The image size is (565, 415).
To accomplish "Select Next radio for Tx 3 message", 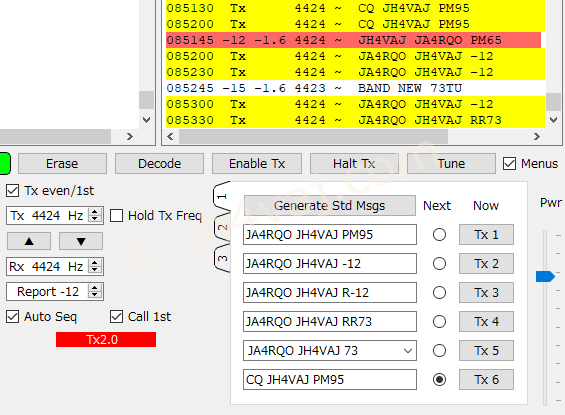I will (439, 293).
